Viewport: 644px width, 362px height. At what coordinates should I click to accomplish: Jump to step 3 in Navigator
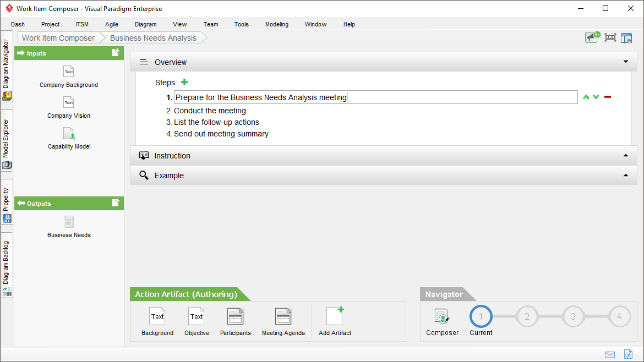[573, 316]
